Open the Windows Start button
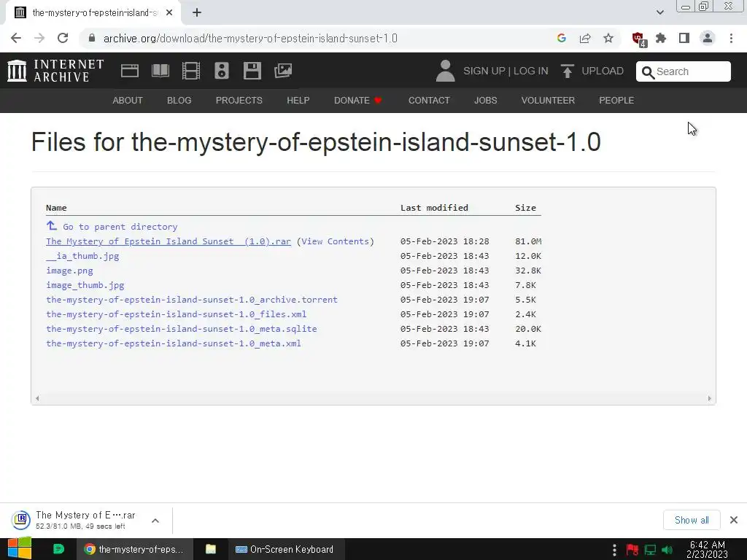 [x=20, y=548]
